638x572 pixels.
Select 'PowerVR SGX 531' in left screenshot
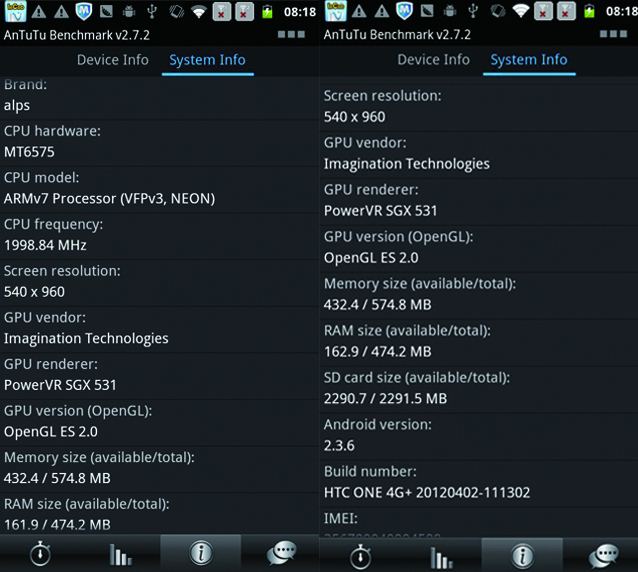(60, 385)
